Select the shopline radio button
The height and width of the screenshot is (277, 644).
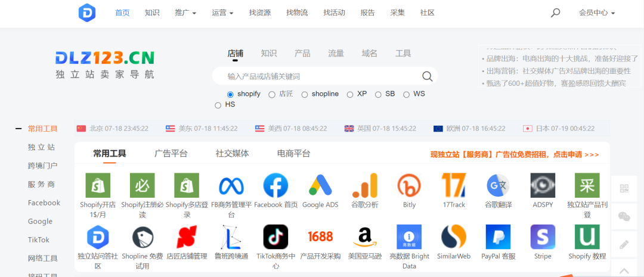(x=304, y=94)
